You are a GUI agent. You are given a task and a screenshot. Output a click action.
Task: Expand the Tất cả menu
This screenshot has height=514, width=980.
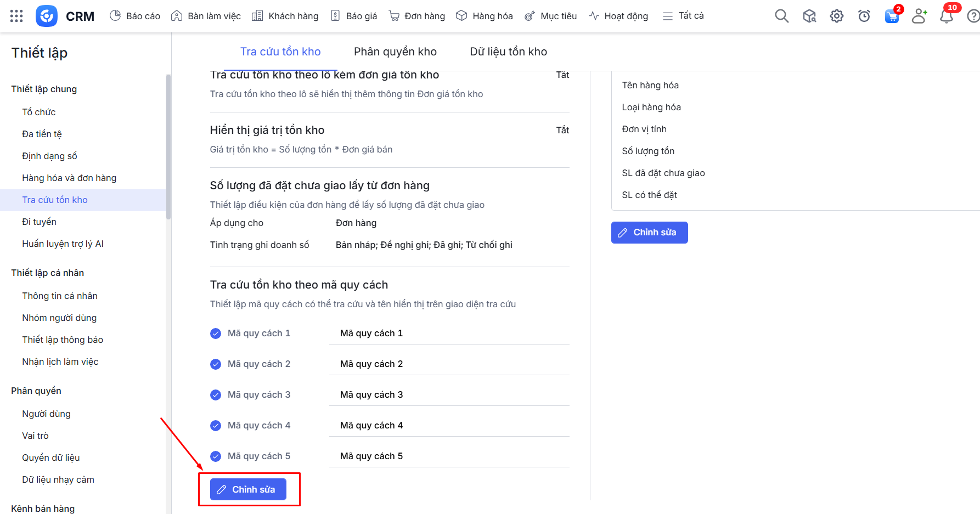click(683, 16)
